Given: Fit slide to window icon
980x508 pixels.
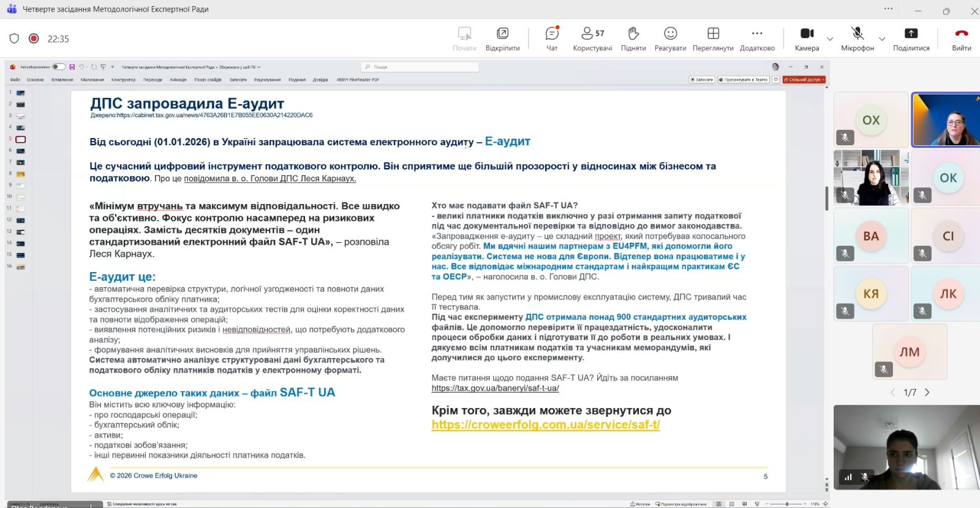Looking at the screenshot, I should click(x=826, y=504).
